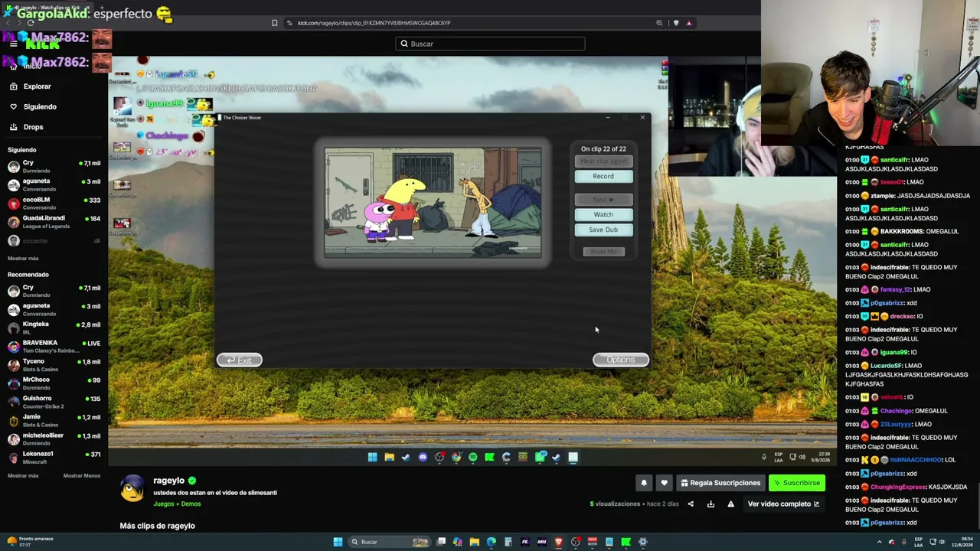
Task: Open Juegos + Demos category link
Action: 177,504
